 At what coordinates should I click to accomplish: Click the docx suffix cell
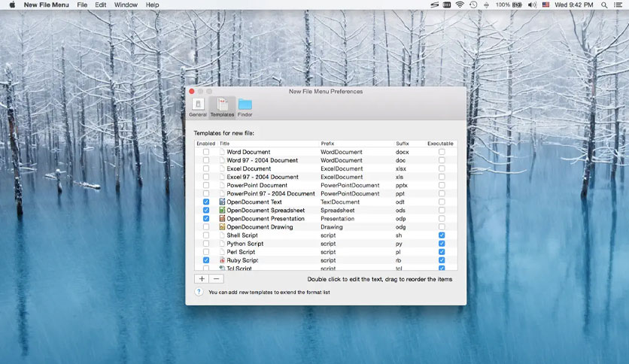403,152
